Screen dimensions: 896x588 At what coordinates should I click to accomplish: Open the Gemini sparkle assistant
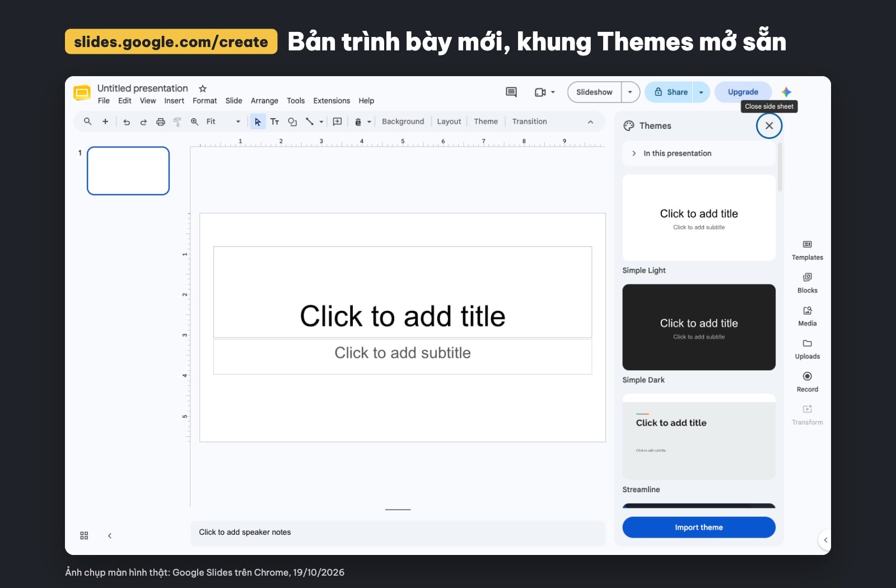[x=786, y=92]
